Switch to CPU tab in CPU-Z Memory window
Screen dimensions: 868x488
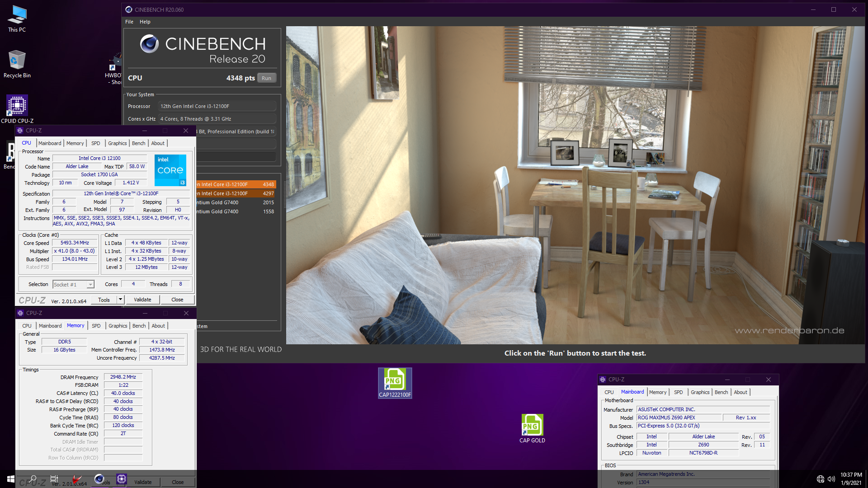[x=27, y=326]
